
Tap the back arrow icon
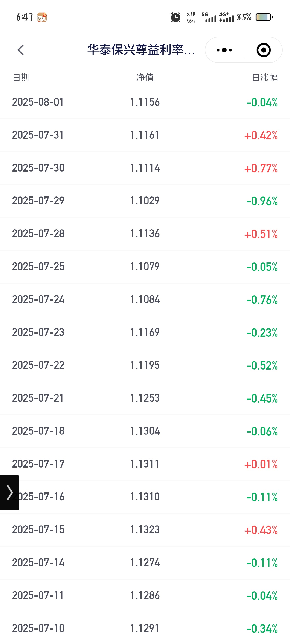click(21, 50)
